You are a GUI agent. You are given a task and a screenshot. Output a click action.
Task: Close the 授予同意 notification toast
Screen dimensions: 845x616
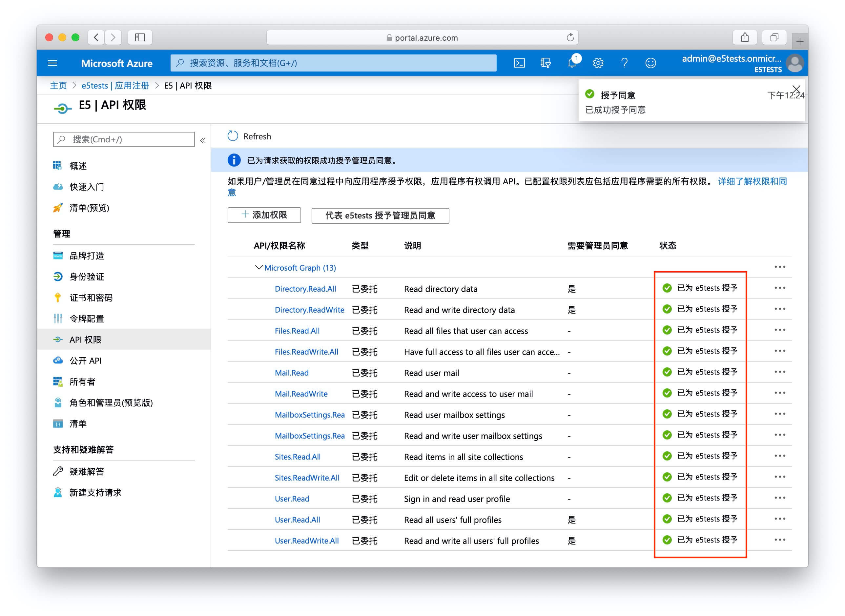(796, 89)
